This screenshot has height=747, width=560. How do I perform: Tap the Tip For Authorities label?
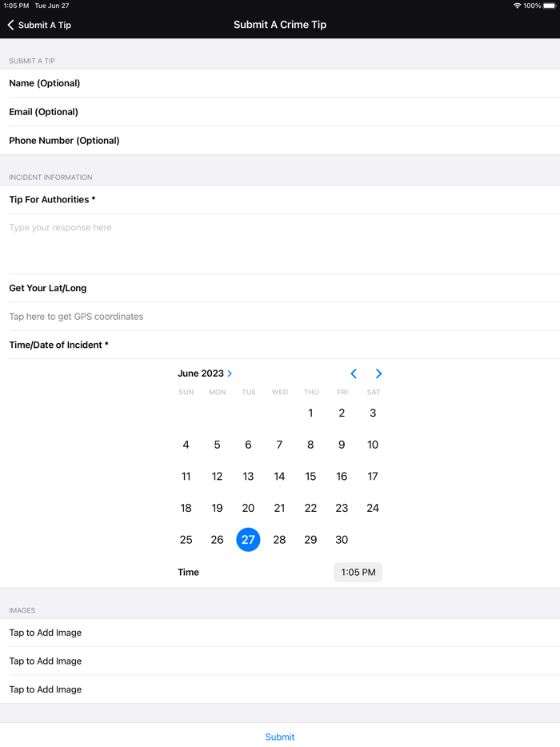point(53,200)
